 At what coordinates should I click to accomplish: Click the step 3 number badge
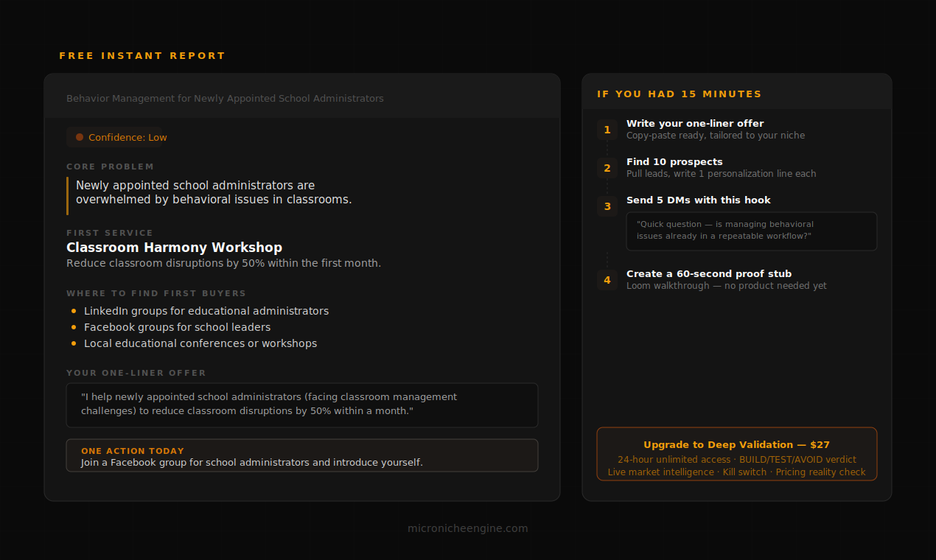pos(607,206)
